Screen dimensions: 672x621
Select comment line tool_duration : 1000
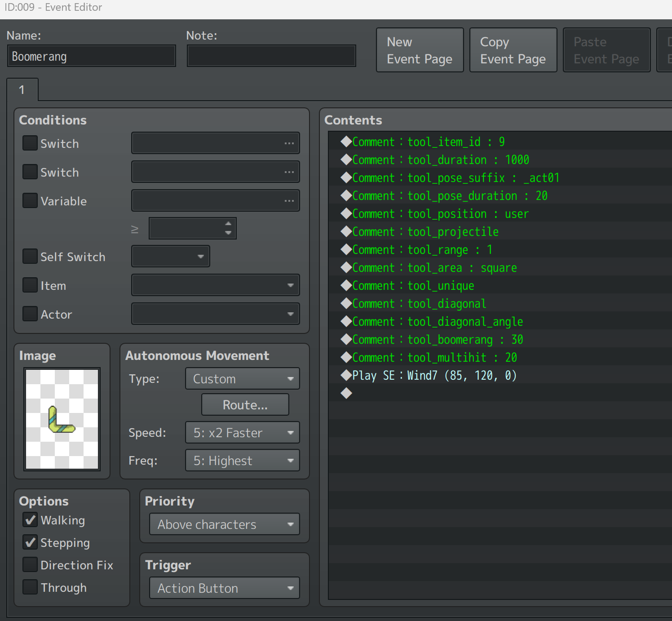click(500, 160)
